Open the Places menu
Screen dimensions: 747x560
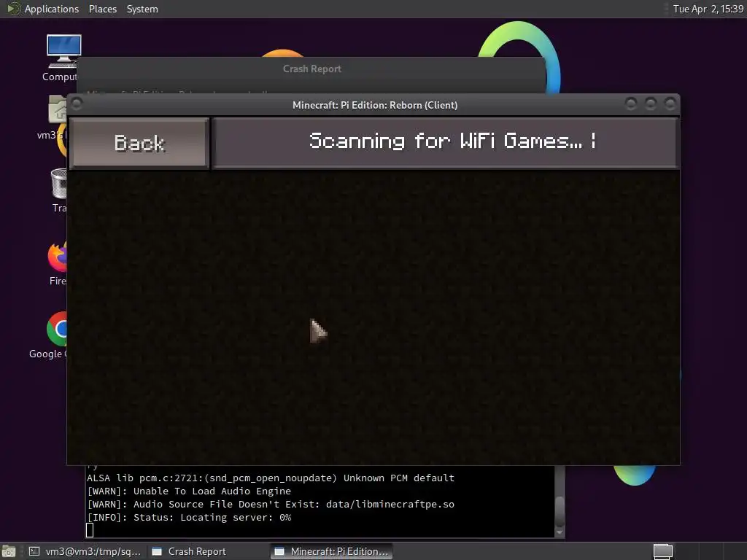(102, 9)
